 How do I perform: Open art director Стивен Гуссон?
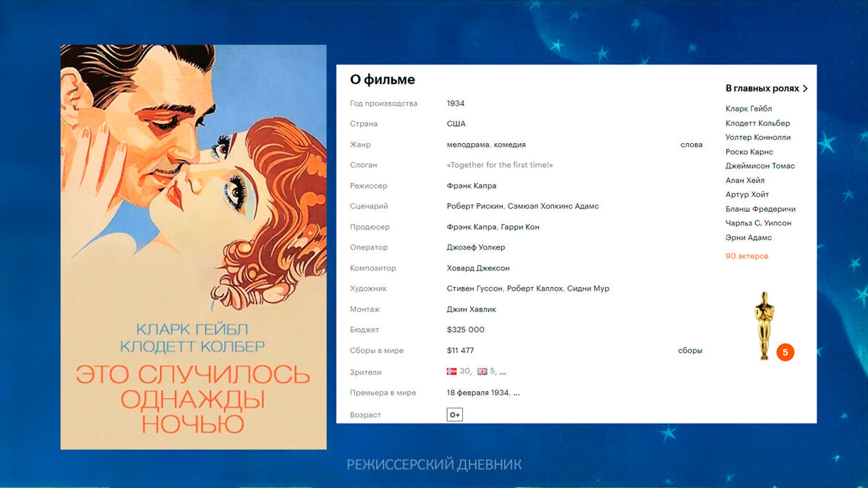click(x=475, y=288)
